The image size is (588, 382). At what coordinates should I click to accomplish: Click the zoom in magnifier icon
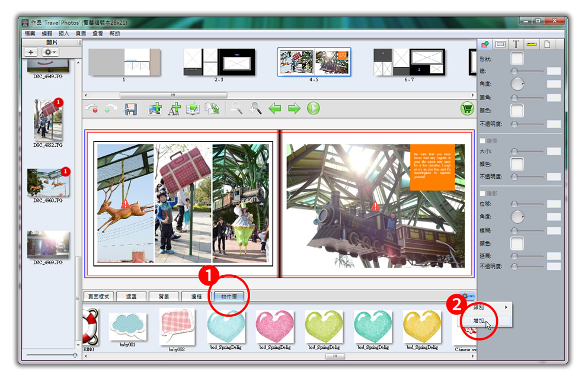click(256, 108)
